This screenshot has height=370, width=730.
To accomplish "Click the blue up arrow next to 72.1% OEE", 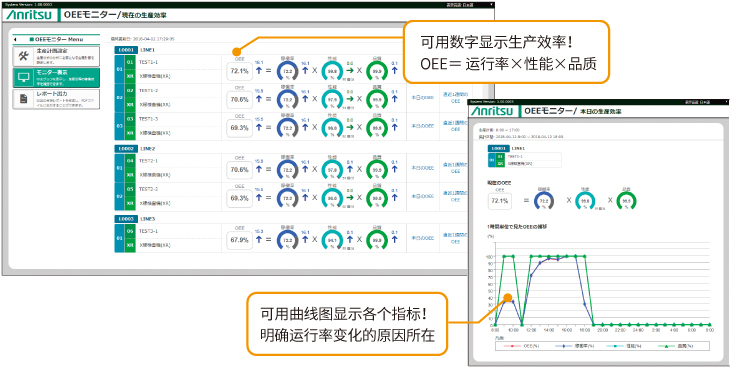I will point(259,71).
